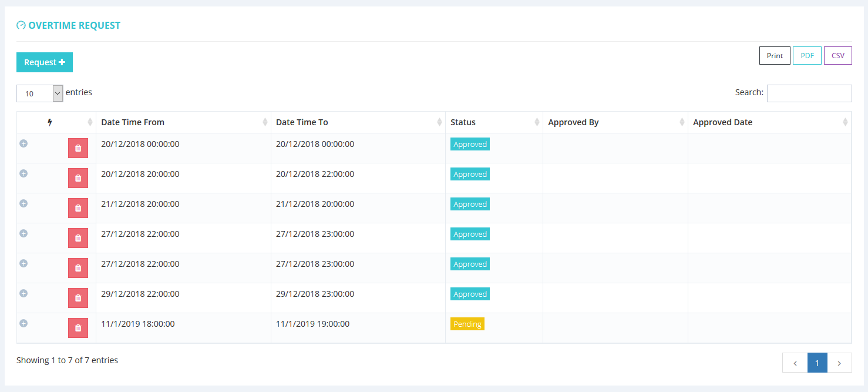Image resolution: width=868 pixels, height=392 pixels.
Task: Click trash icon for 20/12/2018 20:00:00 row
Action: [x=78, y=178]
